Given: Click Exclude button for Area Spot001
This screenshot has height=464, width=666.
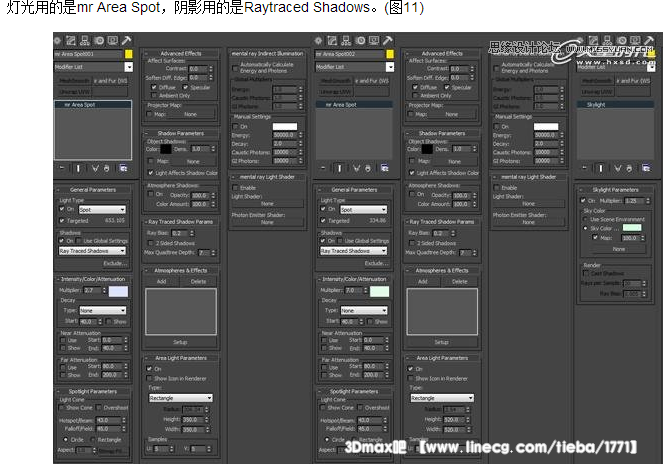Looking at the screenshot, I should (115, 263).
